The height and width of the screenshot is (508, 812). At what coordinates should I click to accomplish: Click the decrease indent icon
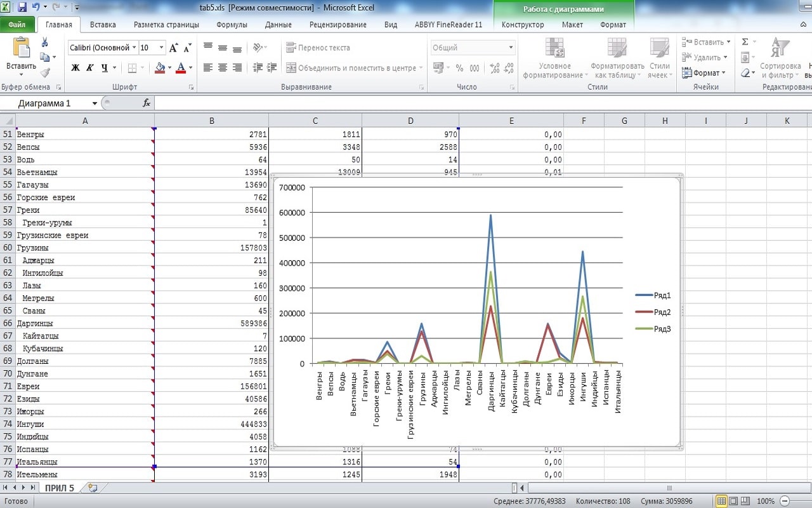pos(258,68)
